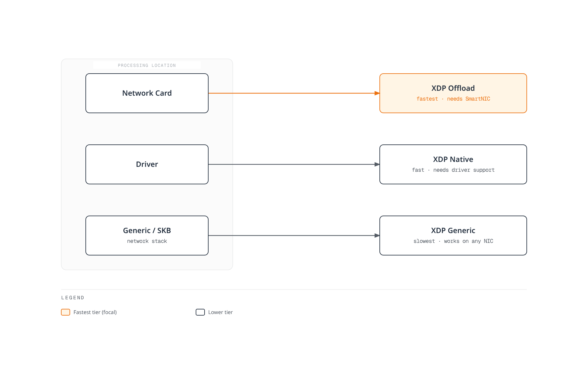Select the Driver box
The image size is (588, 368).
pyautogui.click(x=147, y=164)
